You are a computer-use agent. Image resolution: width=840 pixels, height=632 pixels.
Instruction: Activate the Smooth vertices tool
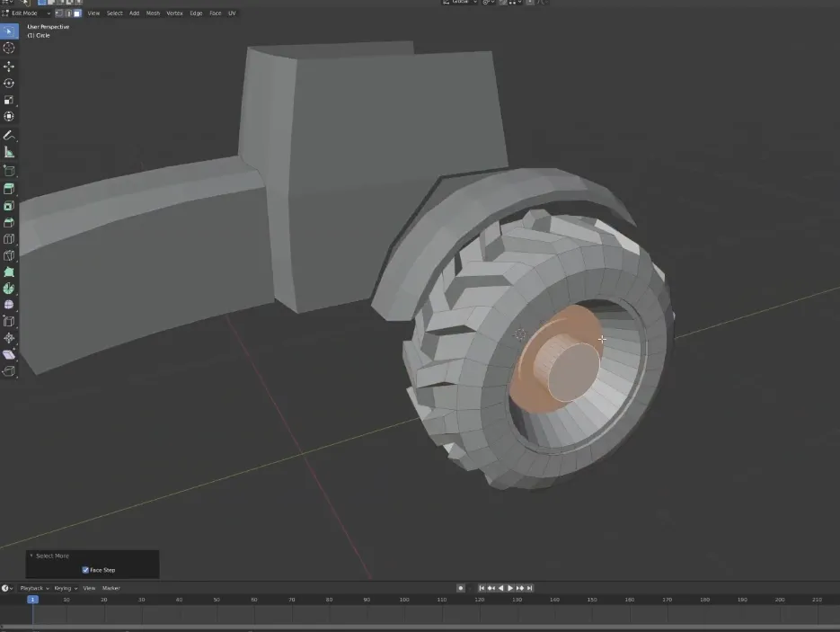pos(9,305)
